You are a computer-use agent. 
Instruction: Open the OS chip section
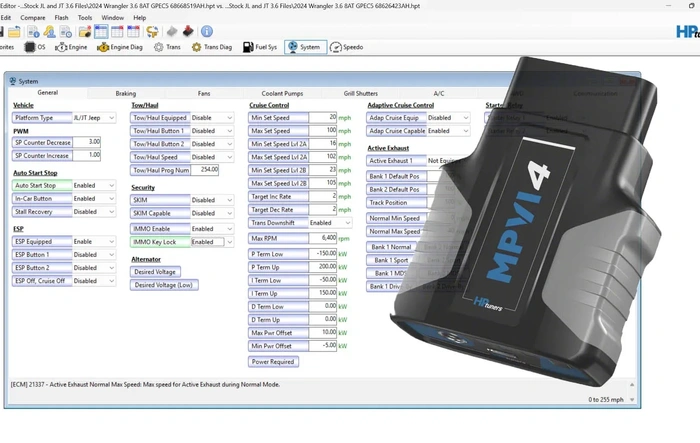click(x=35, y=47)
